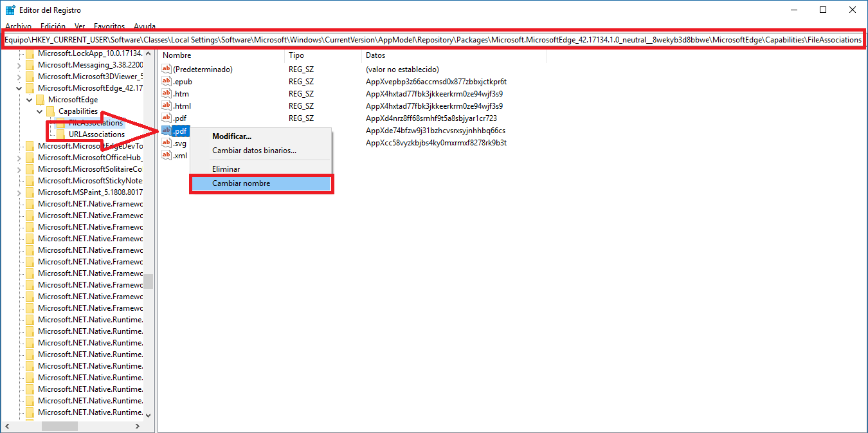
Task: Click the key tree's vertical scrollbar thumb
Action: [x=149, y=281]
